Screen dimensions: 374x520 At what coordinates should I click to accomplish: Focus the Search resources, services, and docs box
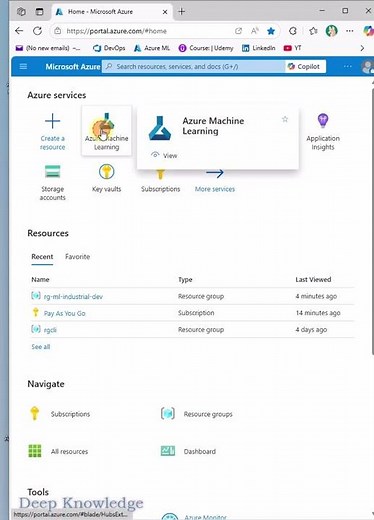193,67
